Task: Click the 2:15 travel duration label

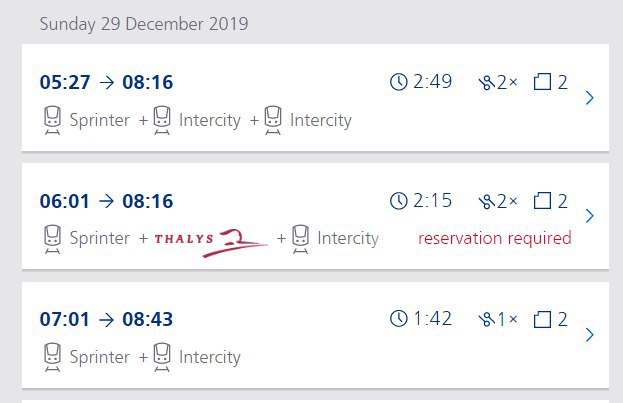Action: (x=432, y=201)
